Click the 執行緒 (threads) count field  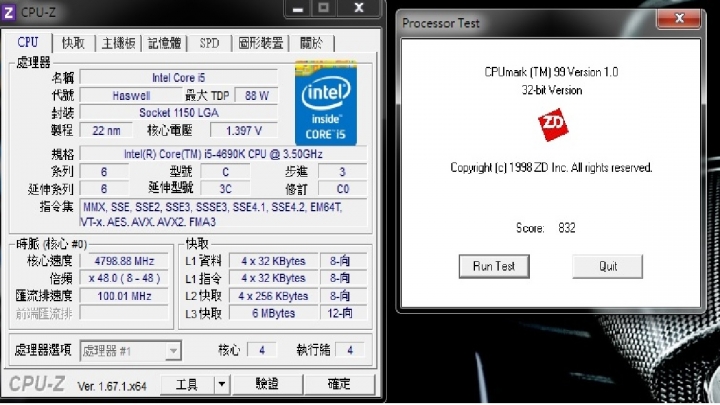coord(350,350)
